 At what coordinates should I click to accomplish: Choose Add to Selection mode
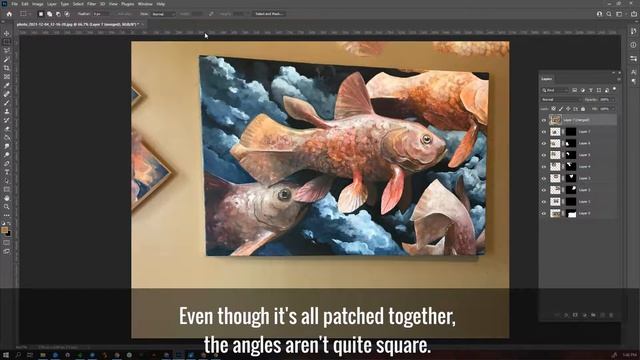(x=49, y=14)
